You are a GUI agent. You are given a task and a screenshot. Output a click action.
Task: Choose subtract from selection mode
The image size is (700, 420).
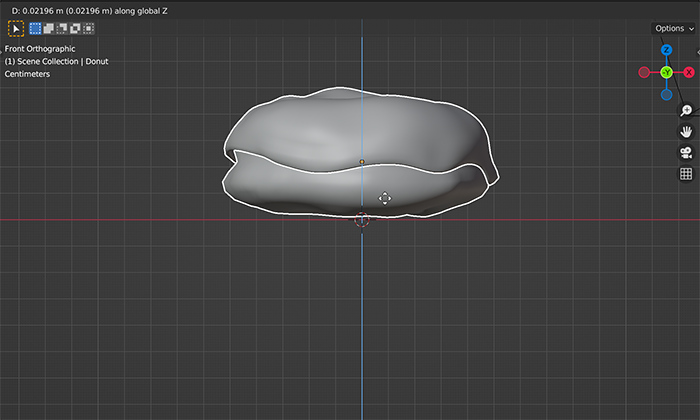pyautogui.click(x=62, y=29)
